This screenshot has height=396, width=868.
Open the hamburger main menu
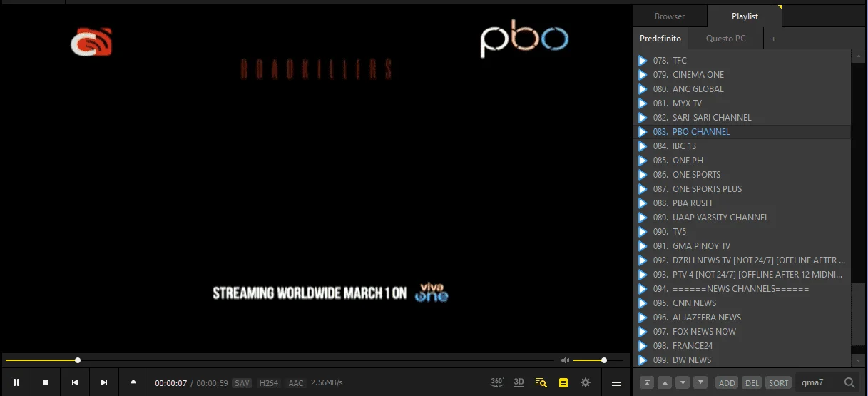[616, 382]
